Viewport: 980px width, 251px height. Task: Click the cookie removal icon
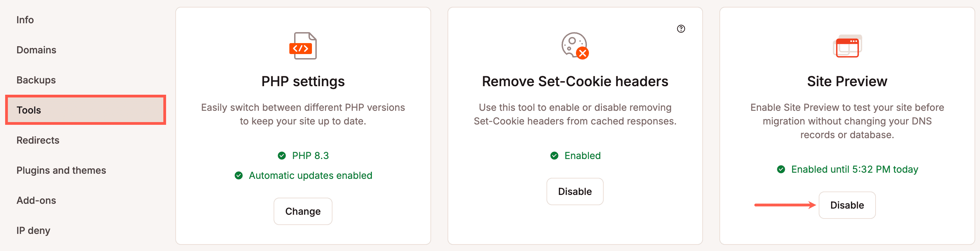point(575,46)
